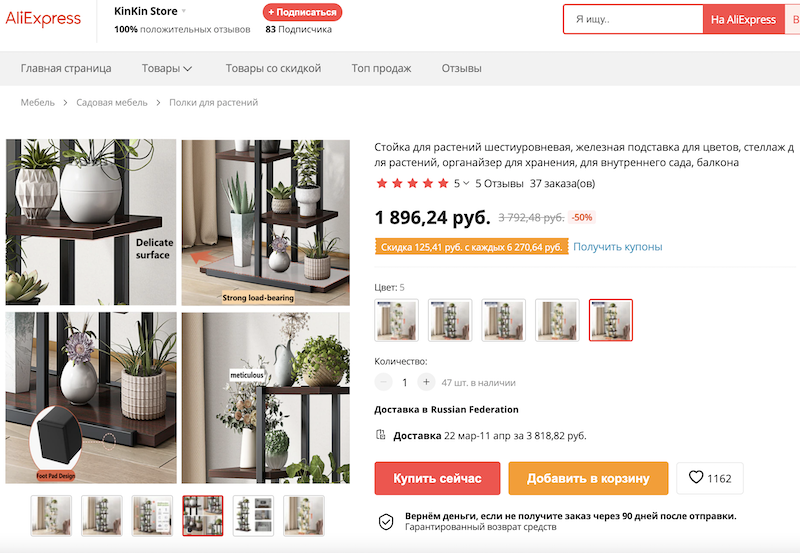Select the first color variant swatch
The height and width of the screenshot is (553, 800).
tap(396, 320)
